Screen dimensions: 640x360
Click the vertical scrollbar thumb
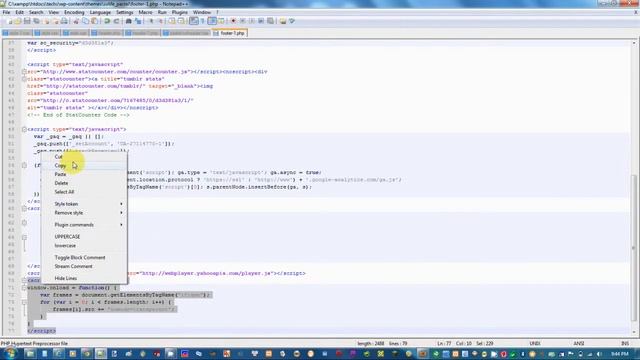pos(634,249)
